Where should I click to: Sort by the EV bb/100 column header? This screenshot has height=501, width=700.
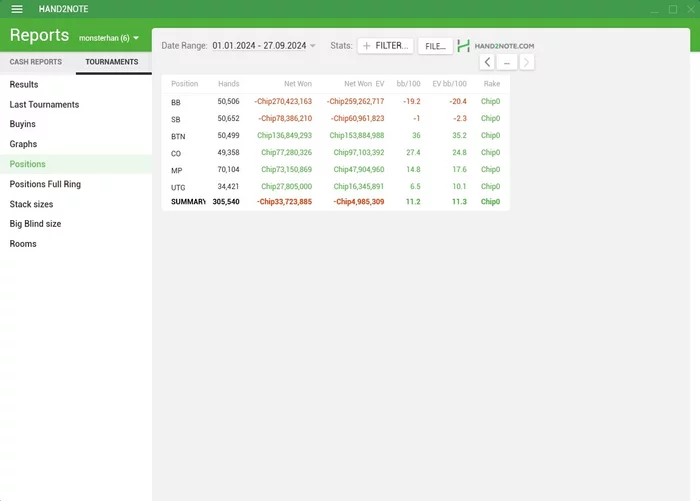(x=449, y=84)
